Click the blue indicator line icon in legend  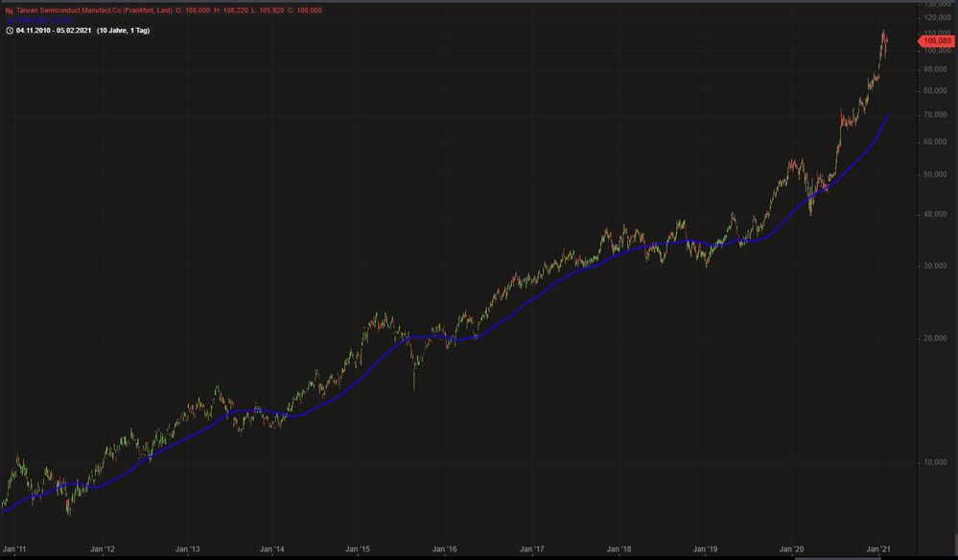click(9, 19)
